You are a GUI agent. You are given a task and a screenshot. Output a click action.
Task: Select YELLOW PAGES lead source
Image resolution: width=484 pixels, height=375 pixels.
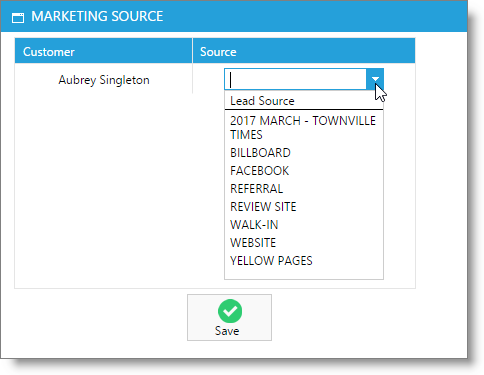(303, 261)
